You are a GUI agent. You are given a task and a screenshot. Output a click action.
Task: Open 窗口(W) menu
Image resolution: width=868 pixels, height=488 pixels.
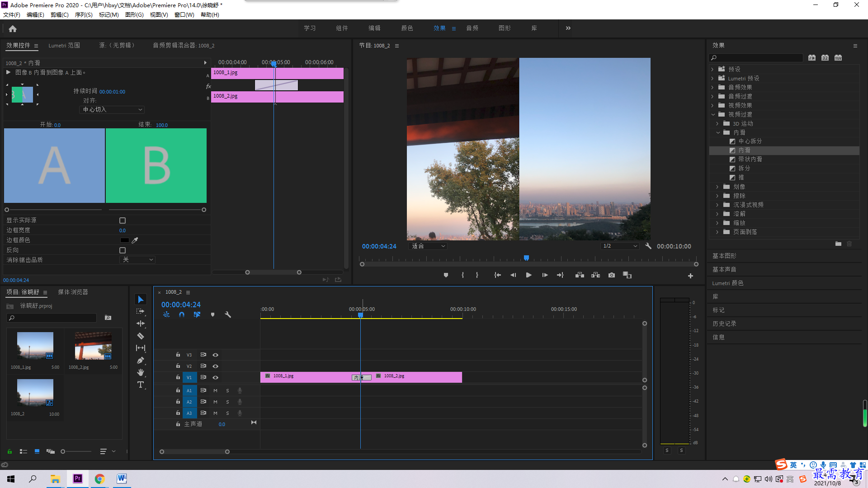click(184, 15)
